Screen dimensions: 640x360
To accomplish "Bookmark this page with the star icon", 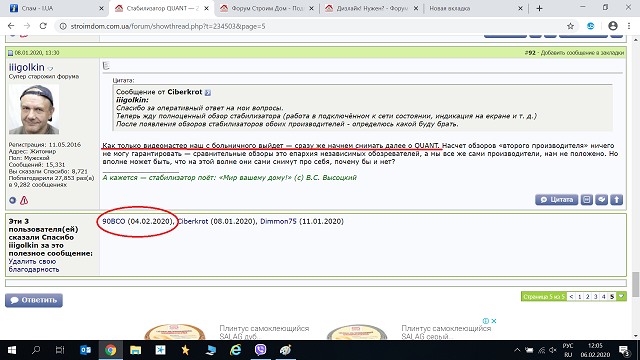I will pos(570,26).
